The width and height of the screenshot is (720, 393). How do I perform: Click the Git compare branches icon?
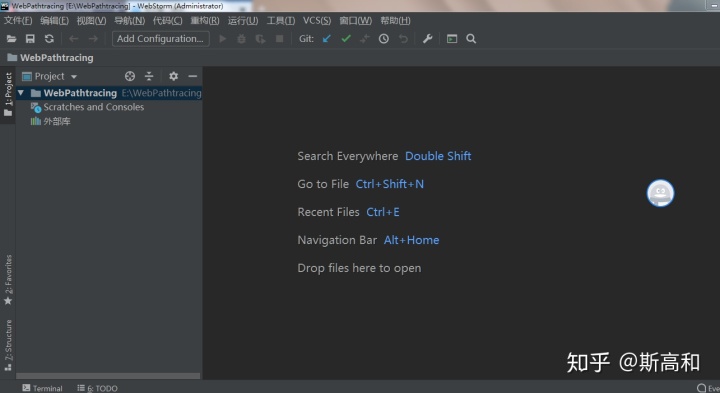[x=365, y=39]
